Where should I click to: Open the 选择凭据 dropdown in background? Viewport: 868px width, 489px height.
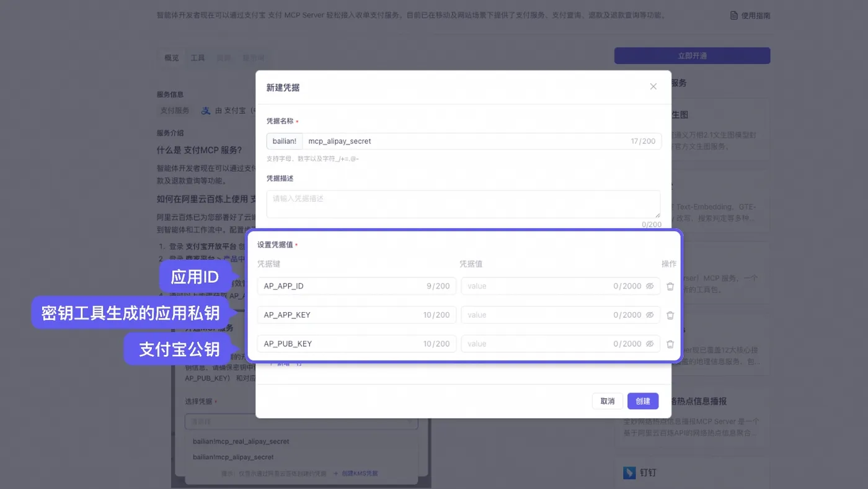(301, 422)
